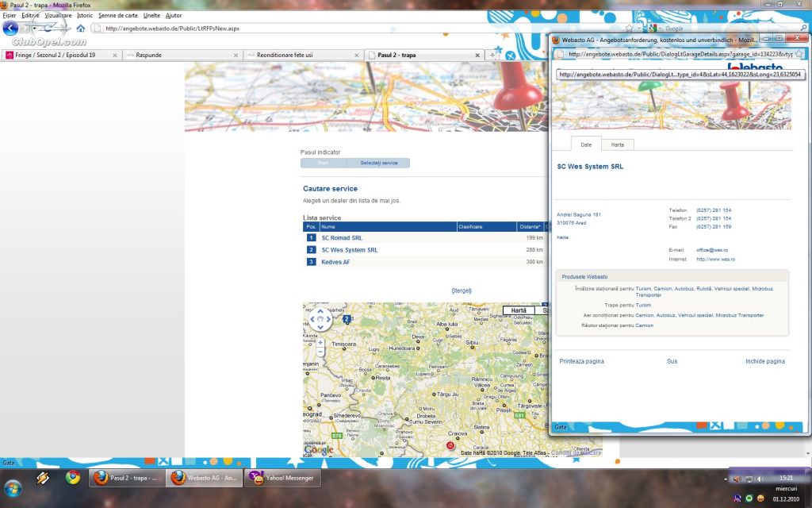Select the Hartă map type button
The height and width of the screenshot is (508, 812).
[519, 310]
